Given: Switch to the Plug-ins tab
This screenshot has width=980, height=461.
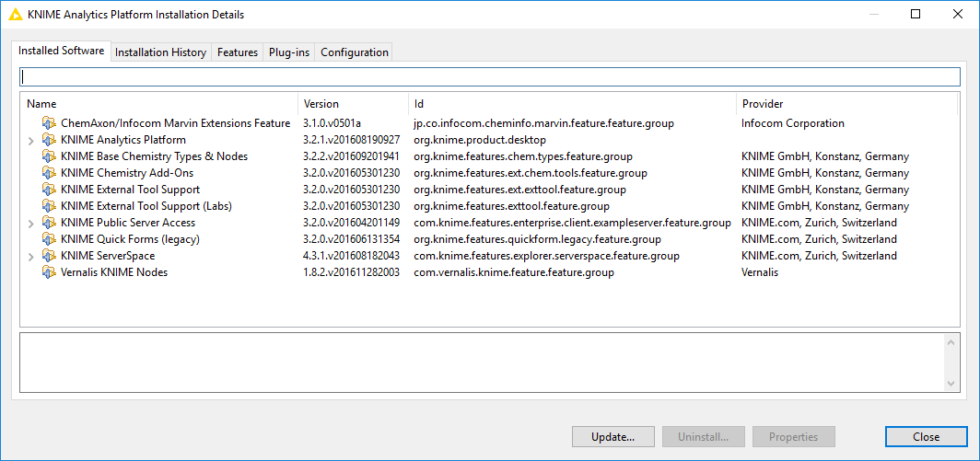Looking at the screenshot, I should [289, 52].
